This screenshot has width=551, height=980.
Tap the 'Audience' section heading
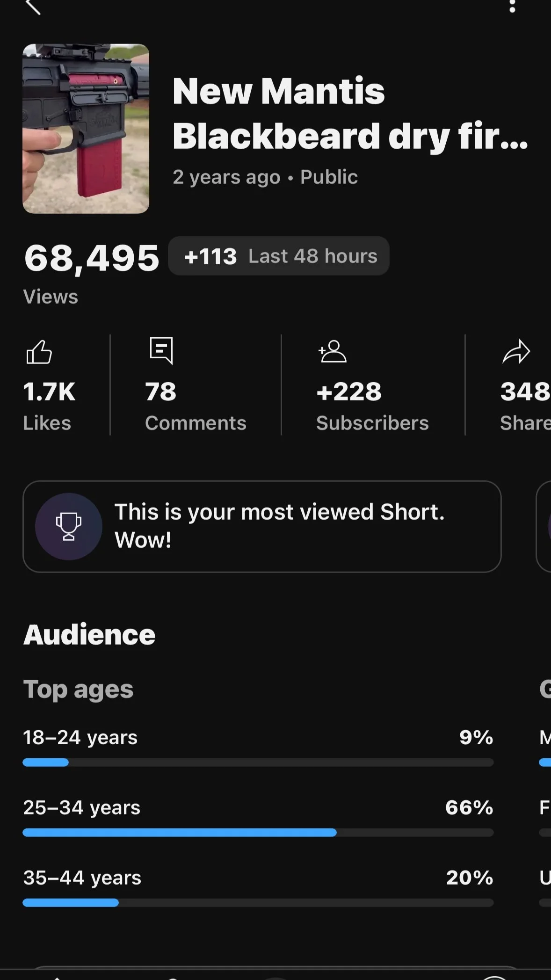[89, 635]
